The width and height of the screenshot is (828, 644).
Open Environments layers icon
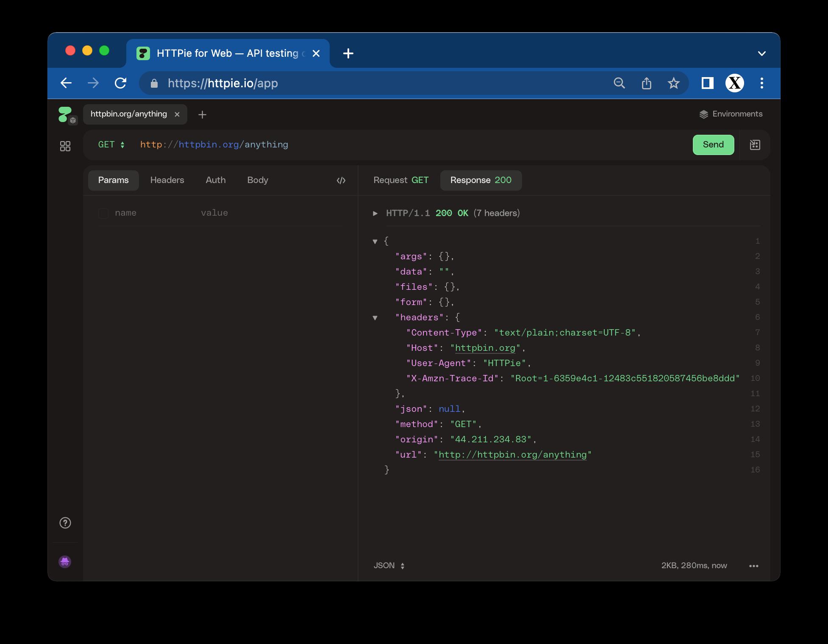pyautogui.click(x=703, y=114)
